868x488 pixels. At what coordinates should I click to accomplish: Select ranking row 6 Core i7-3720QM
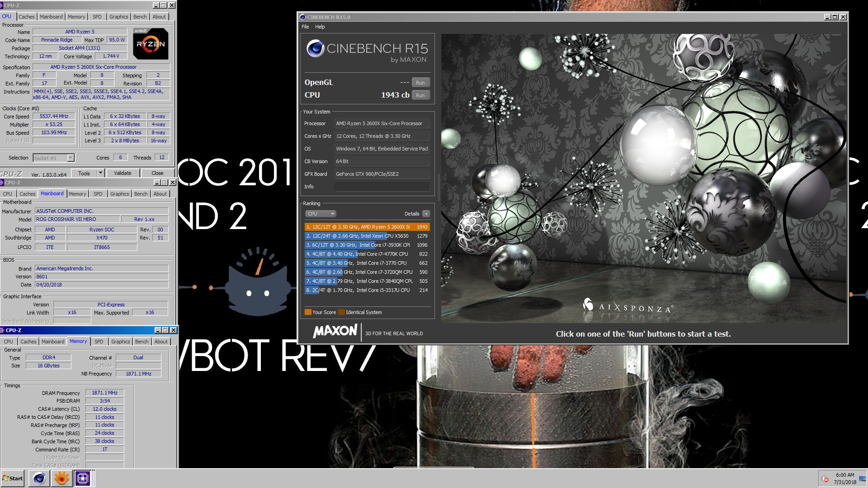[367, 272]
